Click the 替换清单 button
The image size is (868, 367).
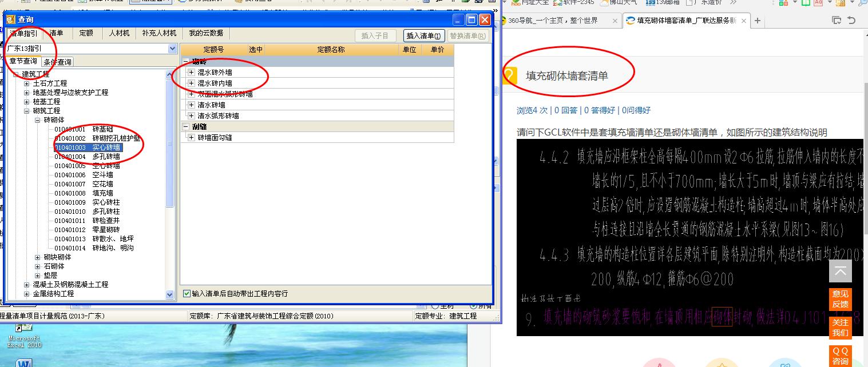pyautogui.click(x=468, y=35)
